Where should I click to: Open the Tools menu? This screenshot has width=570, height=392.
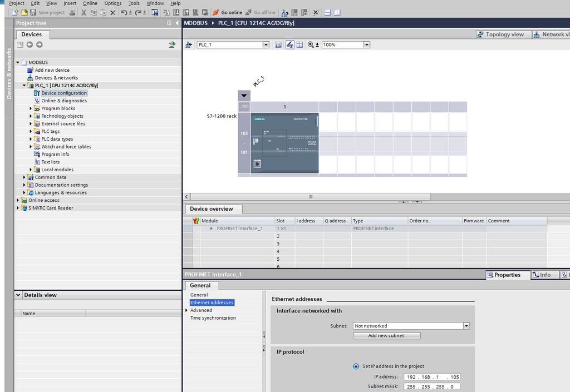click(134, 3)
